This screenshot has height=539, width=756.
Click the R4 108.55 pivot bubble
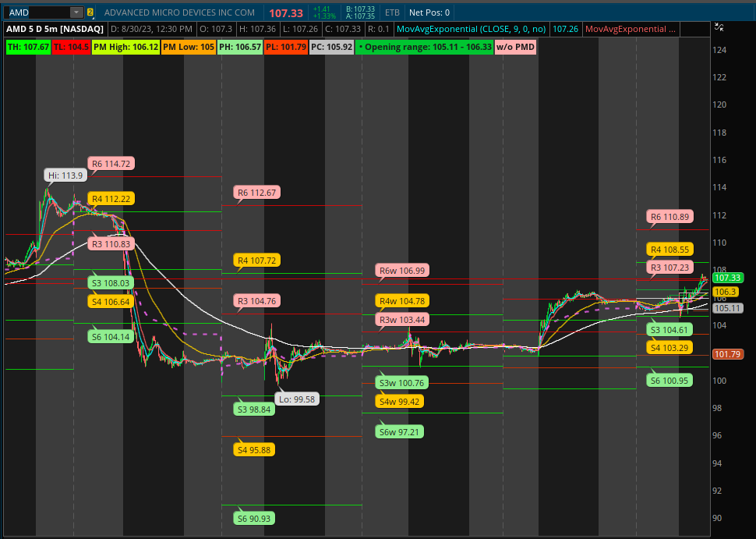click(669, 250)
